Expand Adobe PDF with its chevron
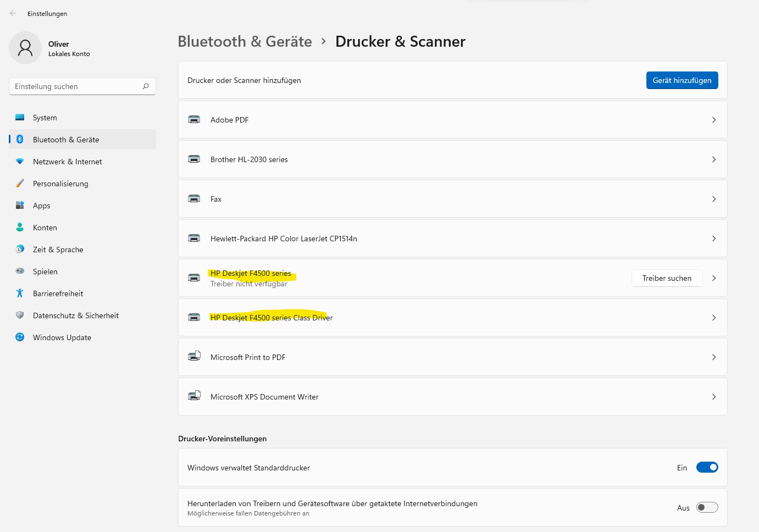The image size is (759, 532). (714, 120)
